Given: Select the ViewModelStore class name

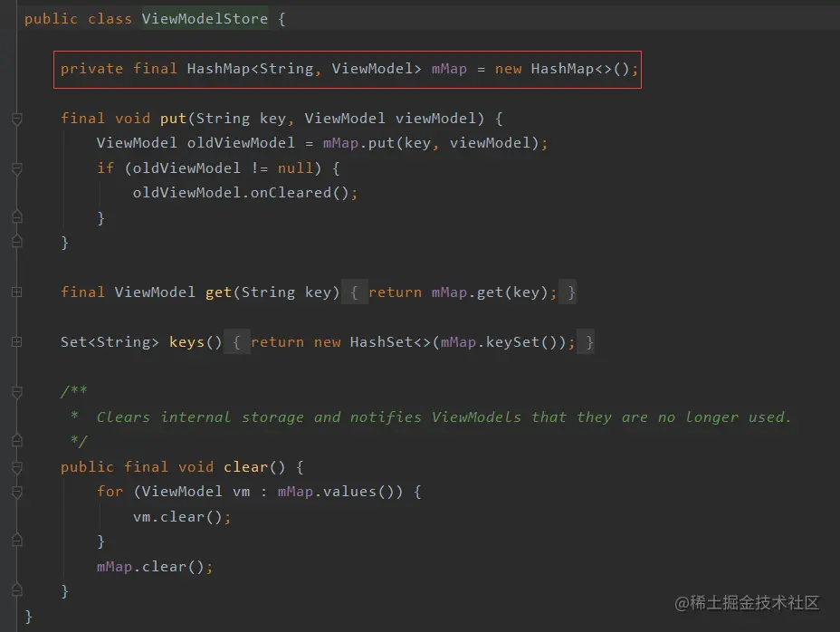Looking at the screenshot, I should pyautogui.click(x=205, y=18).
